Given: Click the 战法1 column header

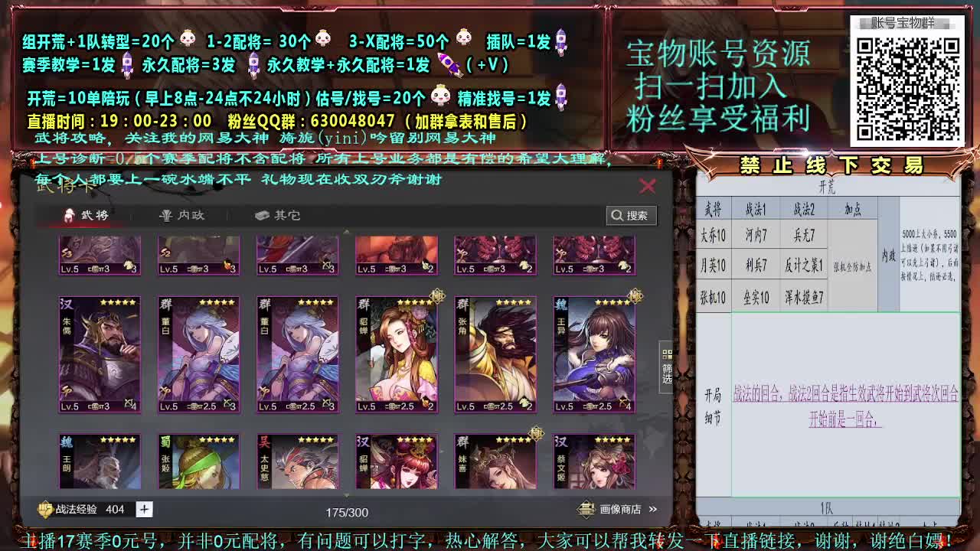Looking at the screenshot, I should click(756, 207).
